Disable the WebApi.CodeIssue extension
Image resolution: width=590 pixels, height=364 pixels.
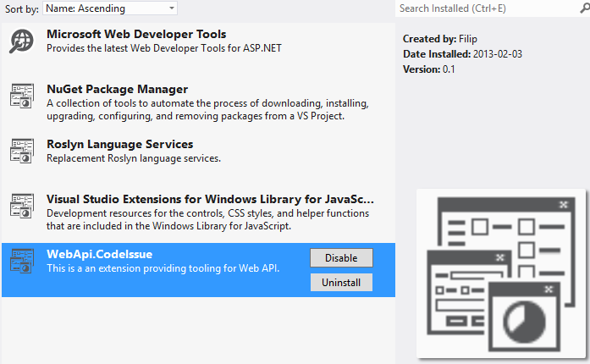(x=341, y=258)
